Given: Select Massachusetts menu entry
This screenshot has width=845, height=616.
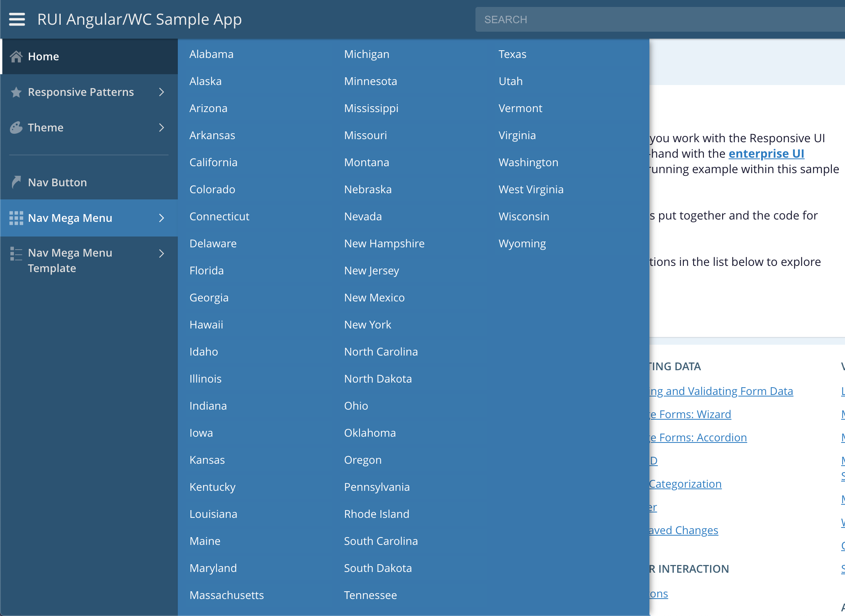Looking at the screenshot, I should tap(227, 595).
